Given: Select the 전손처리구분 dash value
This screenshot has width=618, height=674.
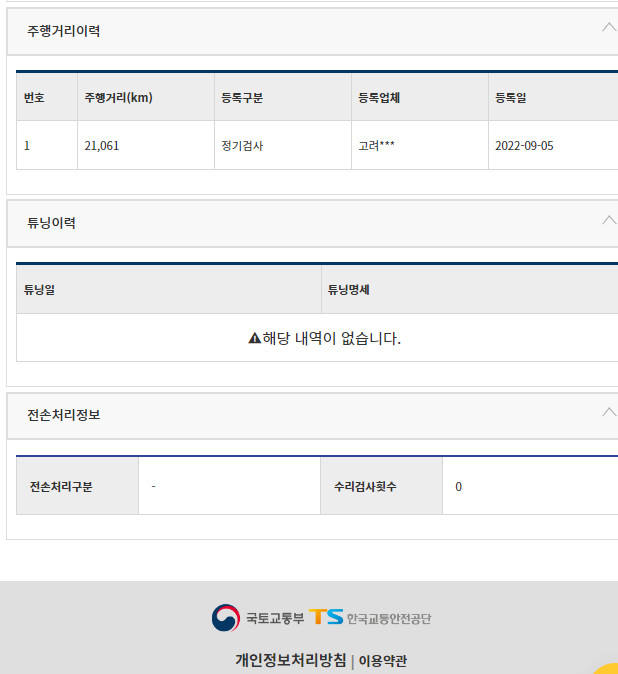Looking at the screenshot, I should (153, 487).
